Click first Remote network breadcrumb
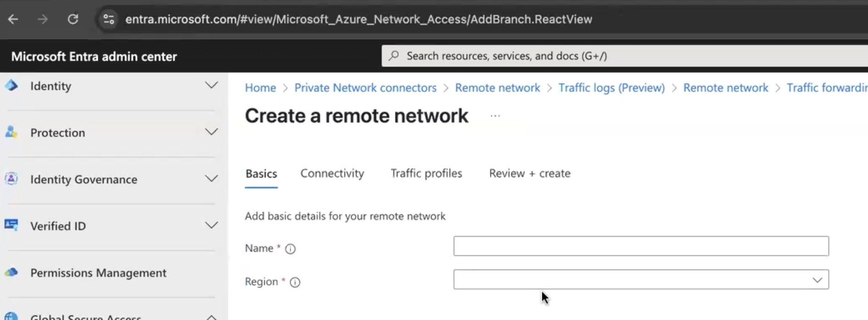 coord(497,88)
